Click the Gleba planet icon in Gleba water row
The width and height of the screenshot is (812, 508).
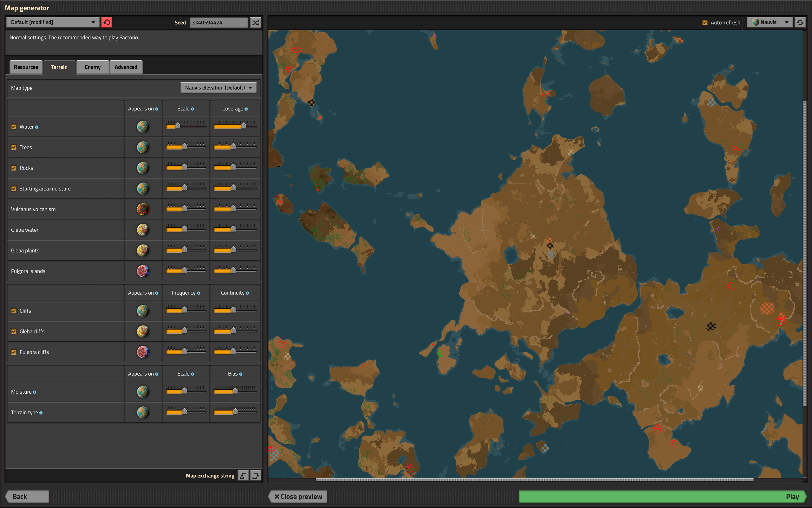click(x=143, y=230)
